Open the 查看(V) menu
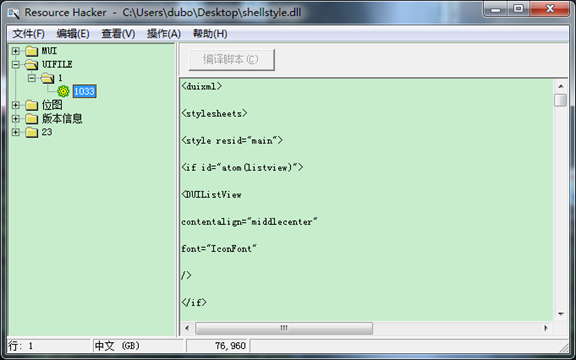Screen dimensions: 576x360 tap(118, 34)
